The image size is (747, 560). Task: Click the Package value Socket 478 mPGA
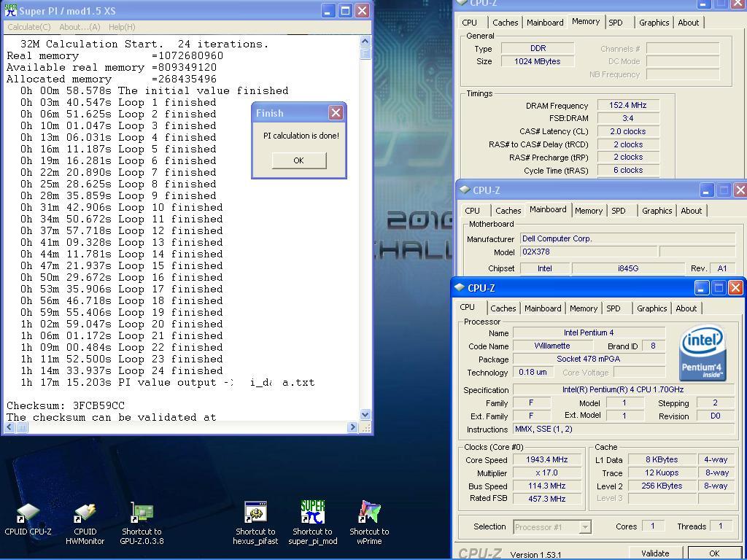pyautogui.click(x=589, y=359)
